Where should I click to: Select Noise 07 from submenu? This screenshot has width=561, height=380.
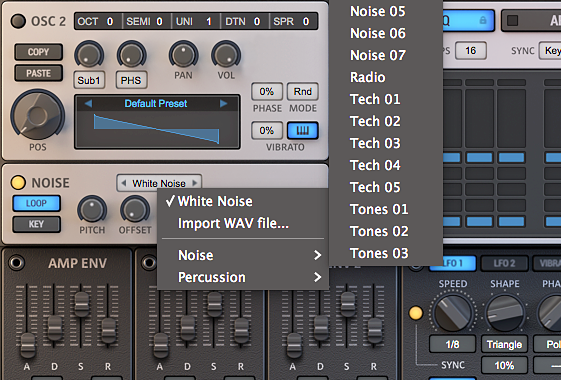(386, 55)
